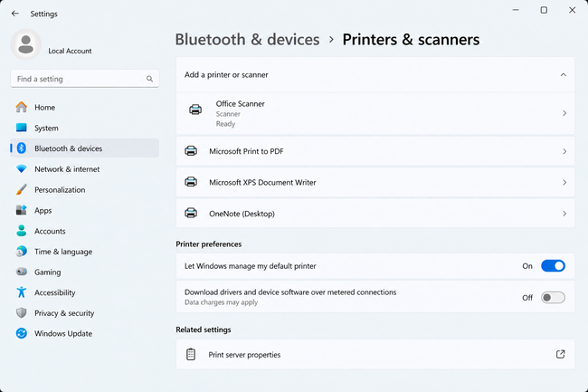Screen dimensions: 588x392
Task: Click the Home house icon
Action: [22, 108]
